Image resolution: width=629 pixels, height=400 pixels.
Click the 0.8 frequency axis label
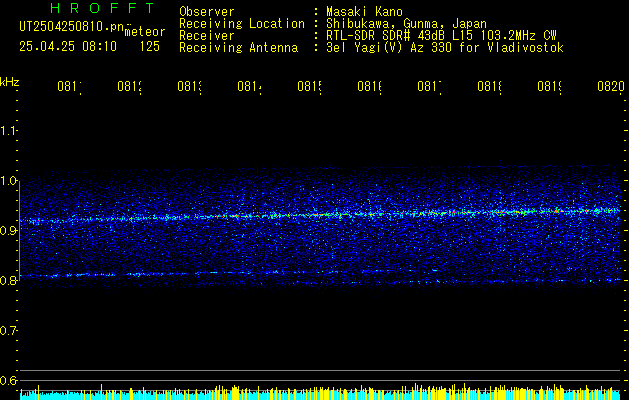[x=8, y=280]
